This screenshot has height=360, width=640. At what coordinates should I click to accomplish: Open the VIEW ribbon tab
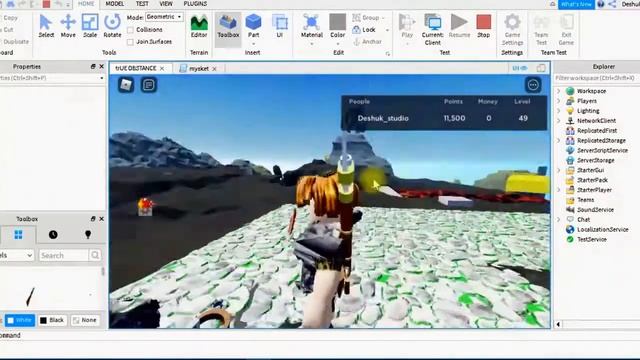166,4
